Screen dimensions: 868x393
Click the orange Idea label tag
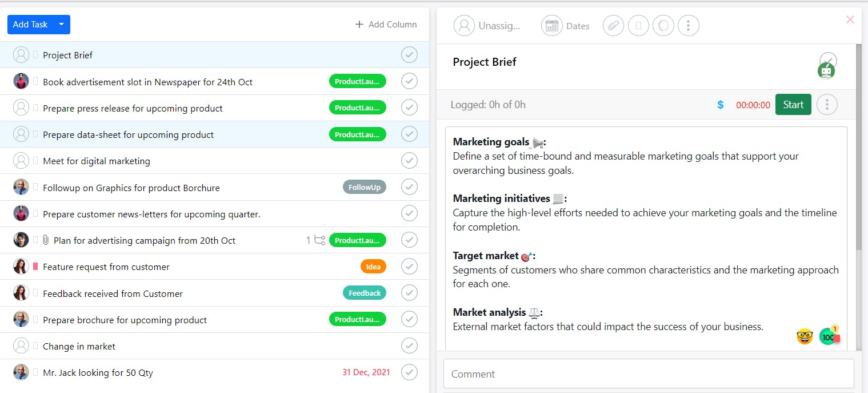pyautogui.click(x=373, y=267)
